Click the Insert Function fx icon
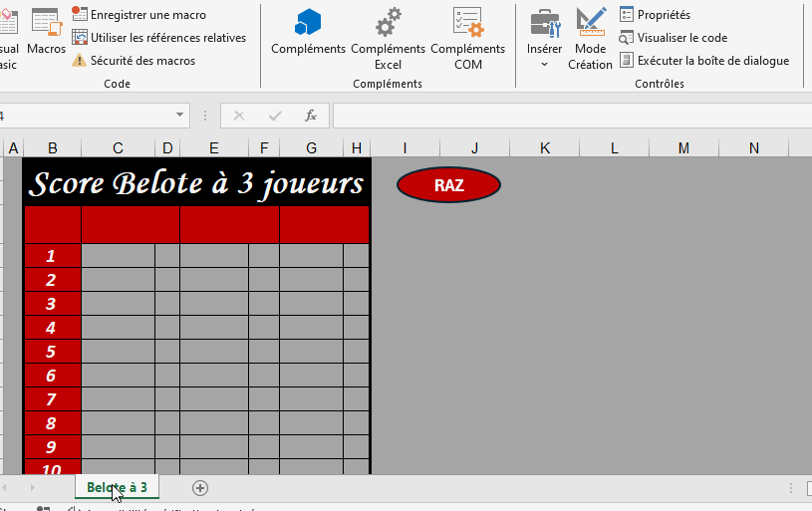812x511 pixels. coord(311,116)
